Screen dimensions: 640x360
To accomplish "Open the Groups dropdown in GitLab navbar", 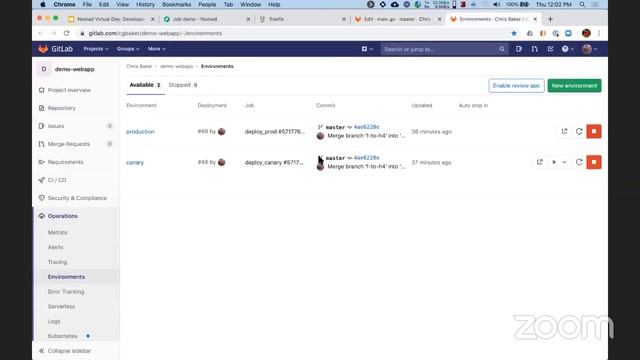I will (x=128, y=49).
